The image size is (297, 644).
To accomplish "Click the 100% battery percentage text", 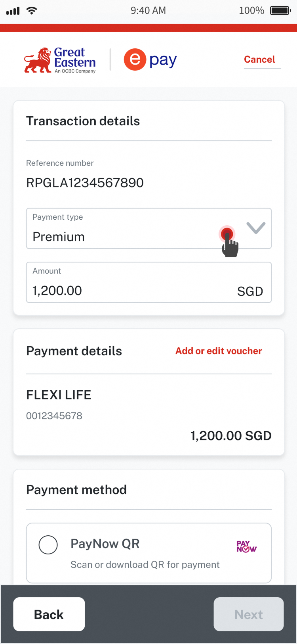I will (251, 11).
